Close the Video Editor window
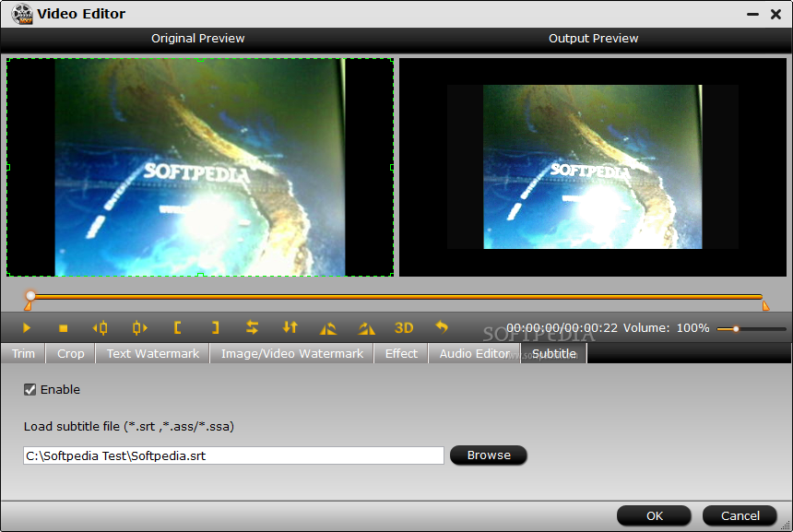The image size is (793, 532). point(775,14)
